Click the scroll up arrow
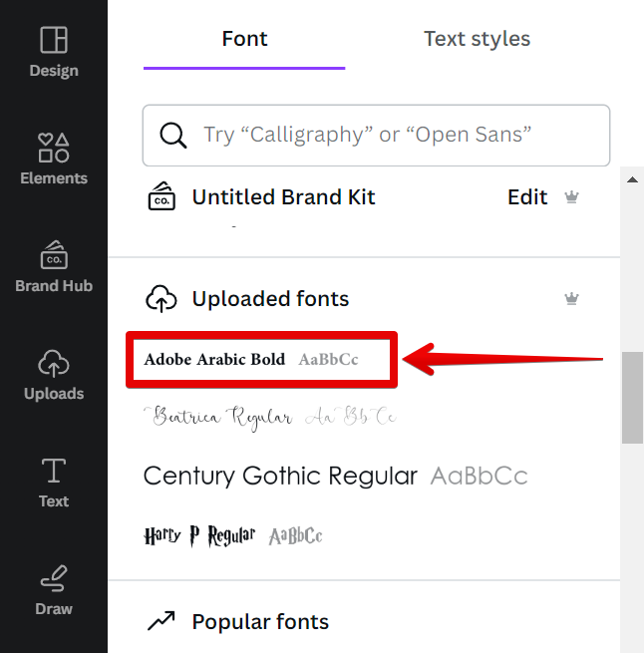The image size is (644, 653). point(632,180)
